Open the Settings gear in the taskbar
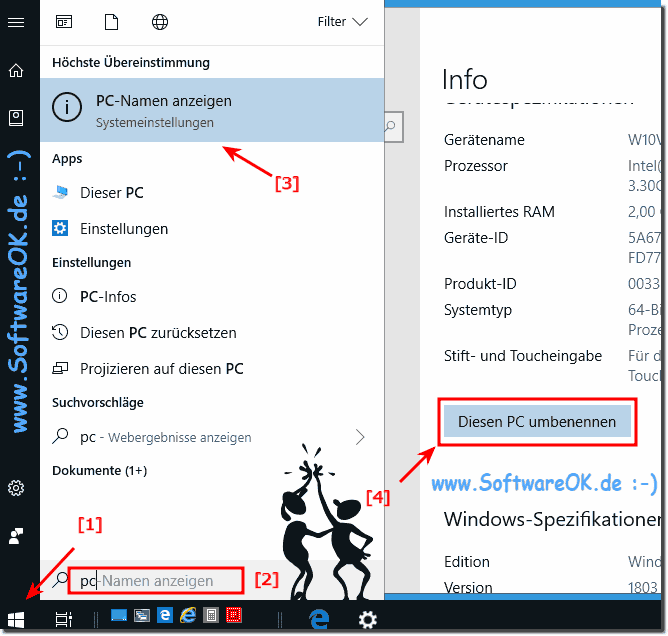The height and width of the screenshot is (636, 668). point(368,620)
